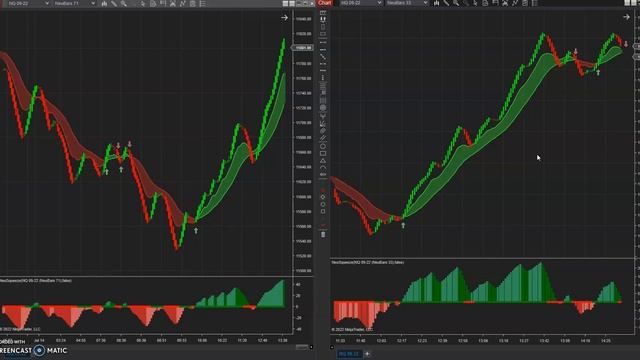The width and height of the screenshot is (640, 360).
Task: Switch to the NQ 09-22 bottom tab
Action: click(349, 354)
